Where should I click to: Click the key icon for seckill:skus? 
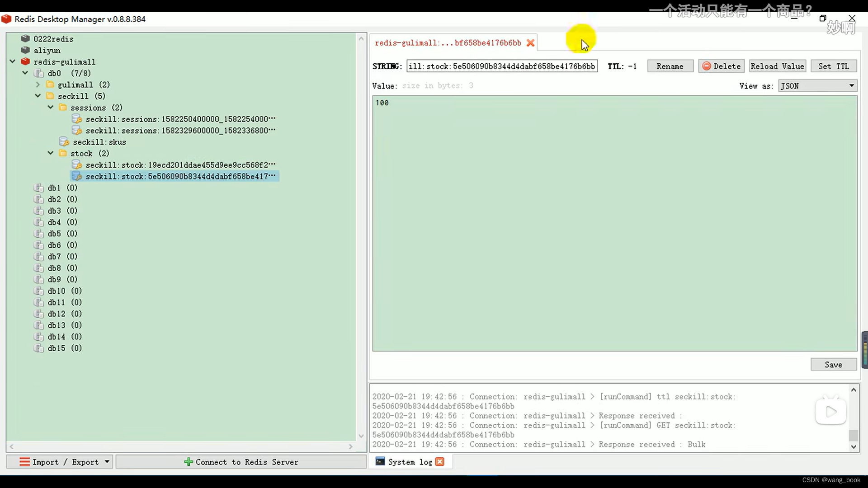click(64, 142)
